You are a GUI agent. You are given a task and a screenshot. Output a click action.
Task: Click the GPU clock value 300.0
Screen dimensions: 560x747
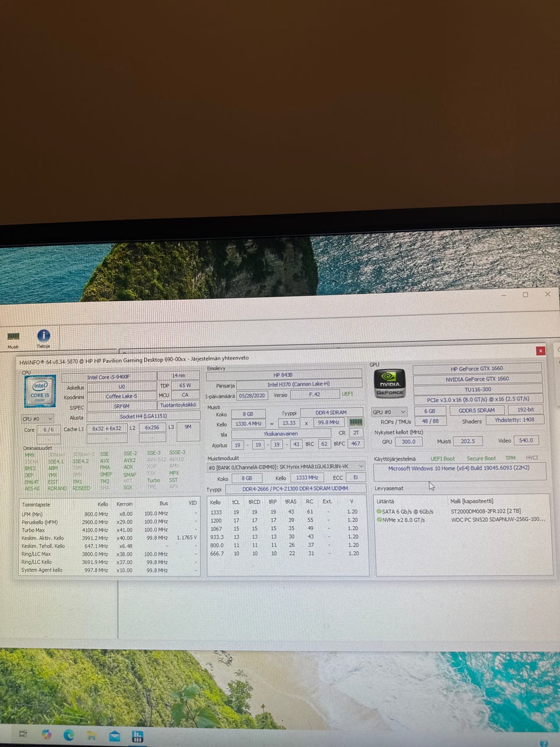409,442
